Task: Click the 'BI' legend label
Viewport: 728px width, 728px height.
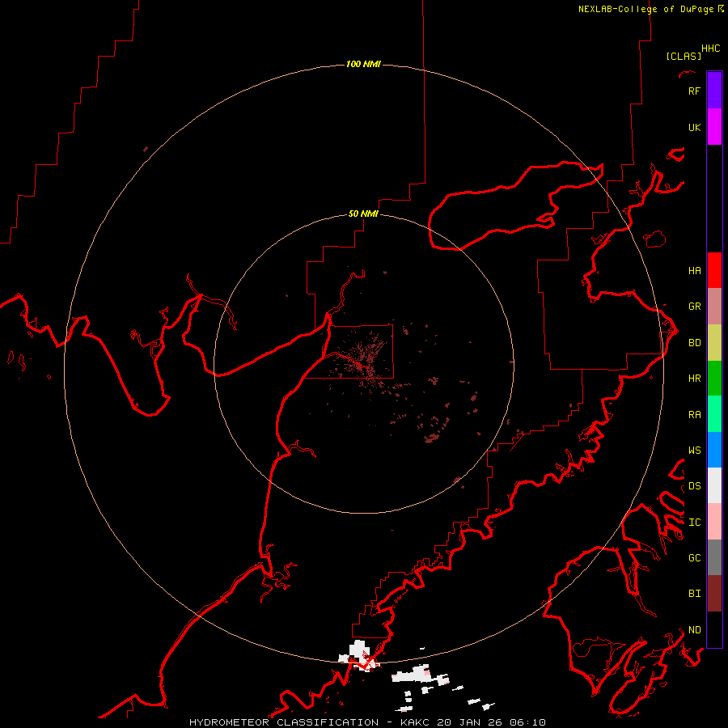Action: pos(695,594)
